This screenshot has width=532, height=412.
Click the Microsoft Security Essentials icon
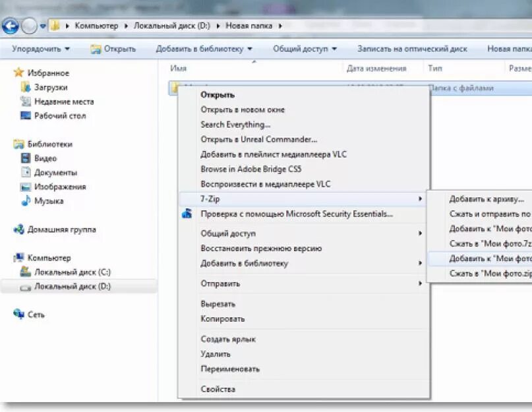[x=187, y=214]
